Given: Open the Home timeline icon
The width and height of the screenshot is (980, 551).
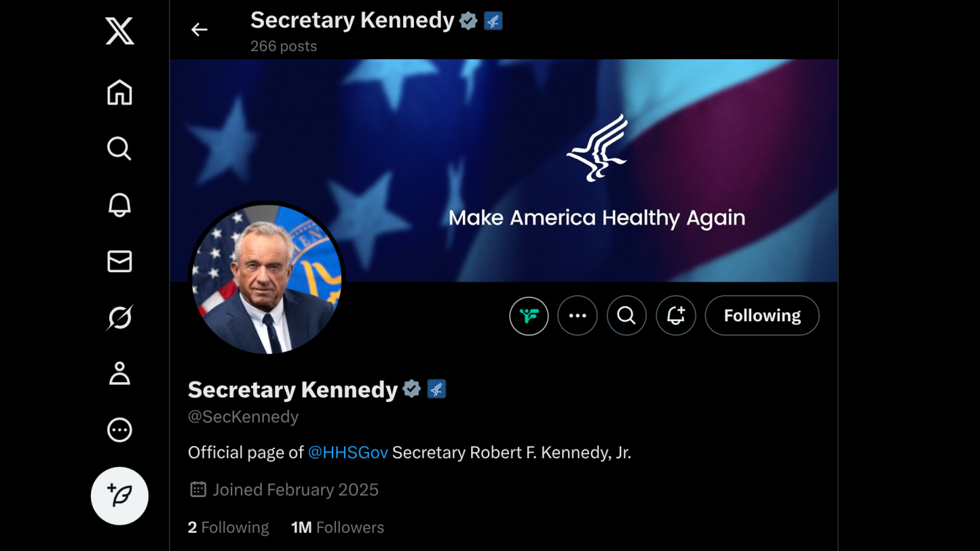Looking at the screenshot, I should click(120, 92).
